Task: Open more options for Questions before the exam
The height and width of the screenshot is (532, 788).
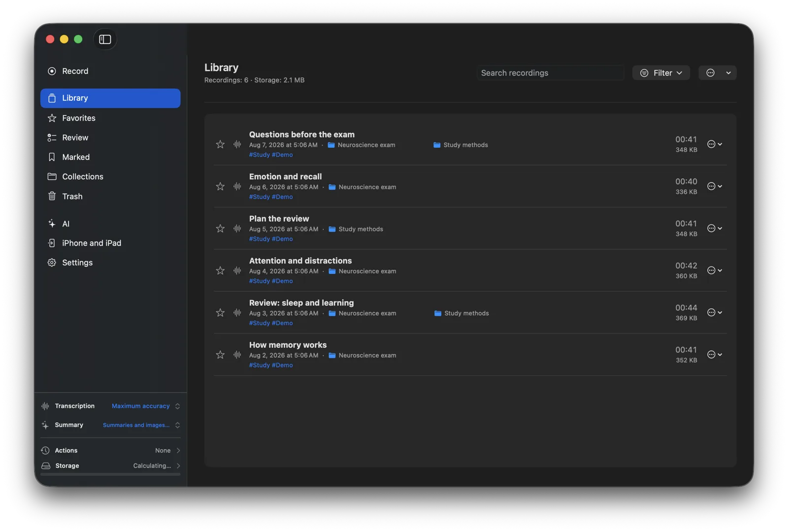Action: tap(715, 144)
